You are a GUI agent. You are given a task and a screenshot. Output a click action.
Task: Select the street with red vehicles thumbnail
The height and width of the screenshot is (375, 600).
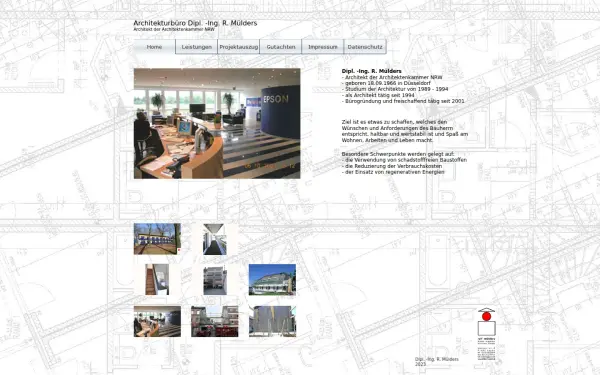[215, 321]
